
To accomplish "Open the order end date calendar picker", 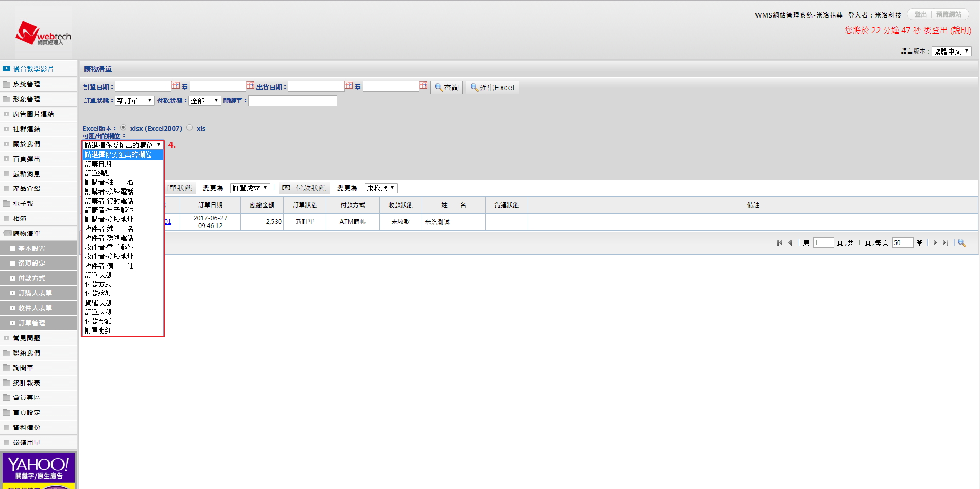I will point(250,85).
